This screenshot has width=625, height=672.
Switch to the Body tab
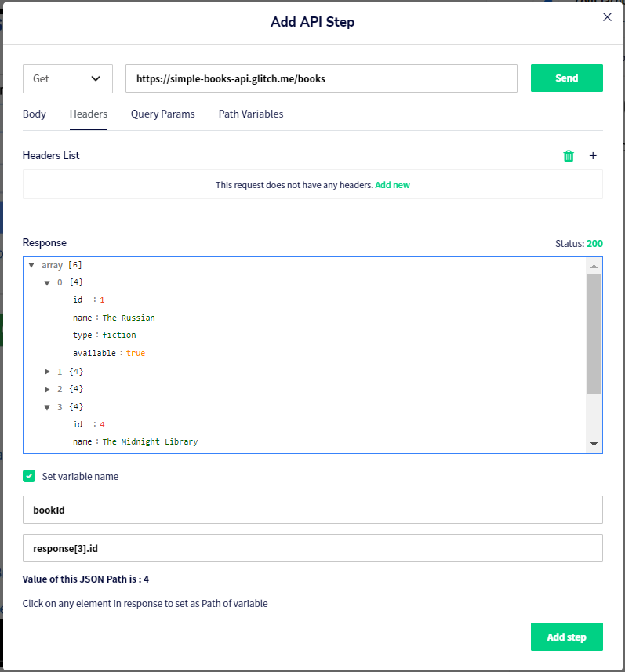35,114
